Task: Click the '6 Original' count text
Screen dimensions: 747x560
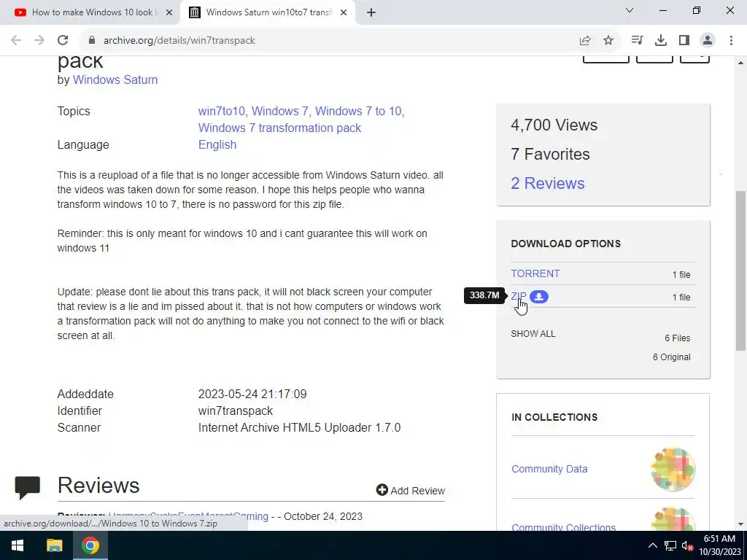Action: [x=671, y=357]
